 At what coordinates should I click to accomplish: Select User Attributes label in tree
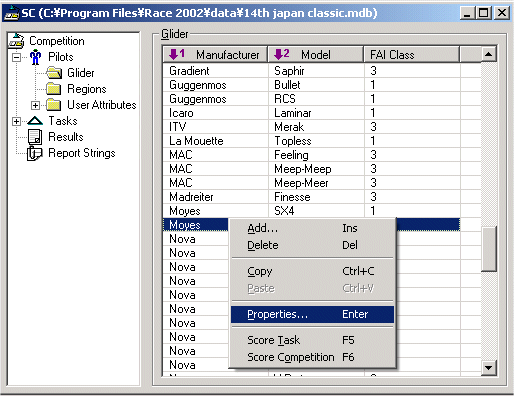[102, 105]
